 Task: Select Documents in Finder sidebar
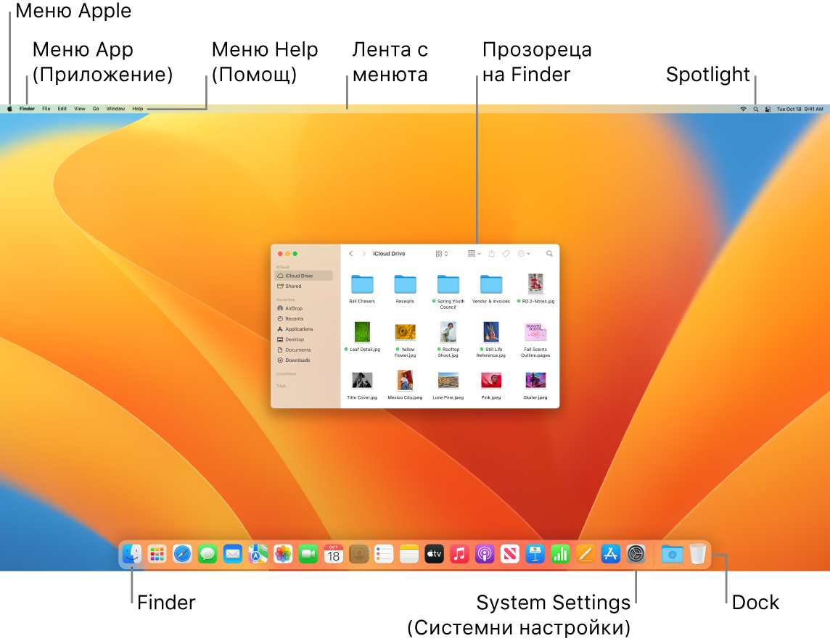(304, 350)
